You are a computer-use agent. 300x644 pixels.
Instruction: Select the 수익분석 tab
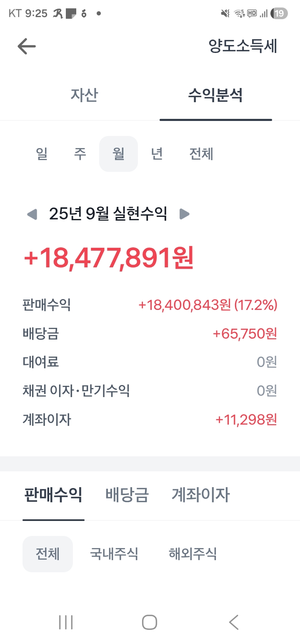click(x=215, y=95)
